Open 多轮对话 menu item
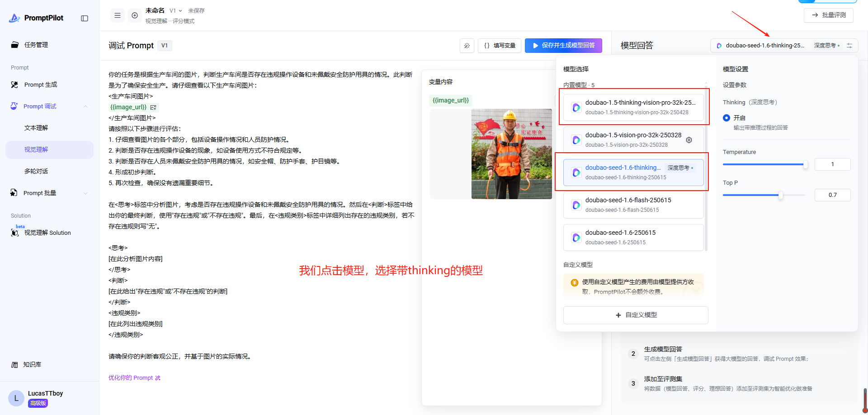Screen dimensions: 868x415 tap(36, 172)
